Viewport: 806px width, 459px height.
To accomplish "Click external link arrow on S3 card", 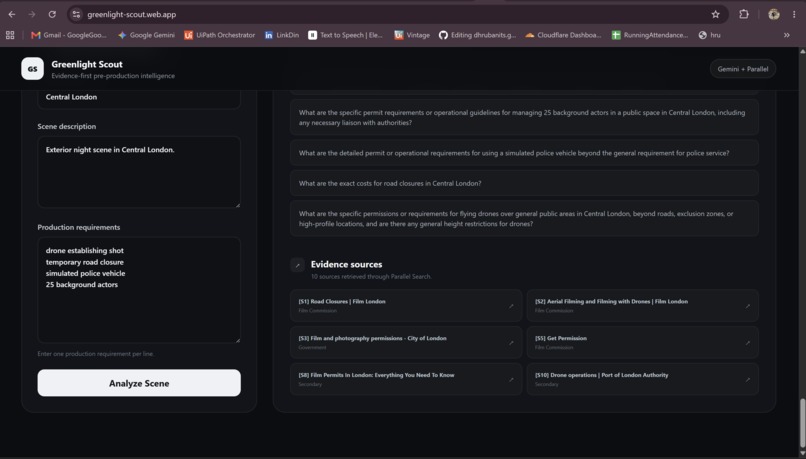I will coord(511,343).
